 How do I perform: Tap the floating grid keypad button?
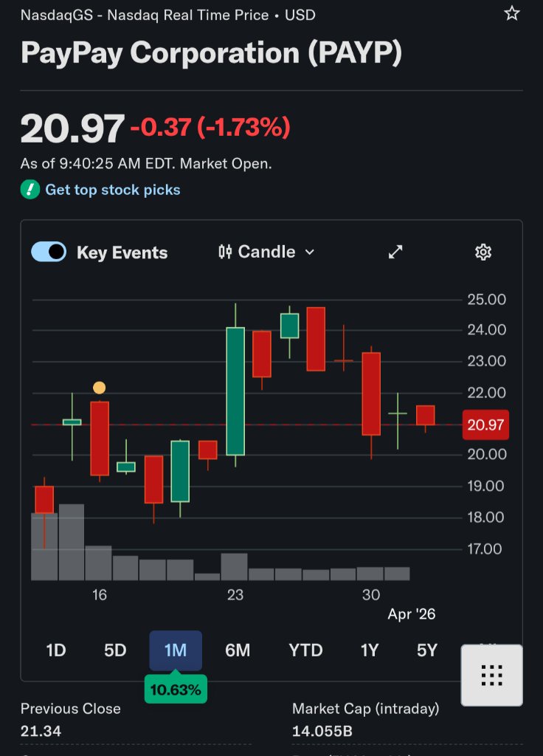(x=491, y=675)
